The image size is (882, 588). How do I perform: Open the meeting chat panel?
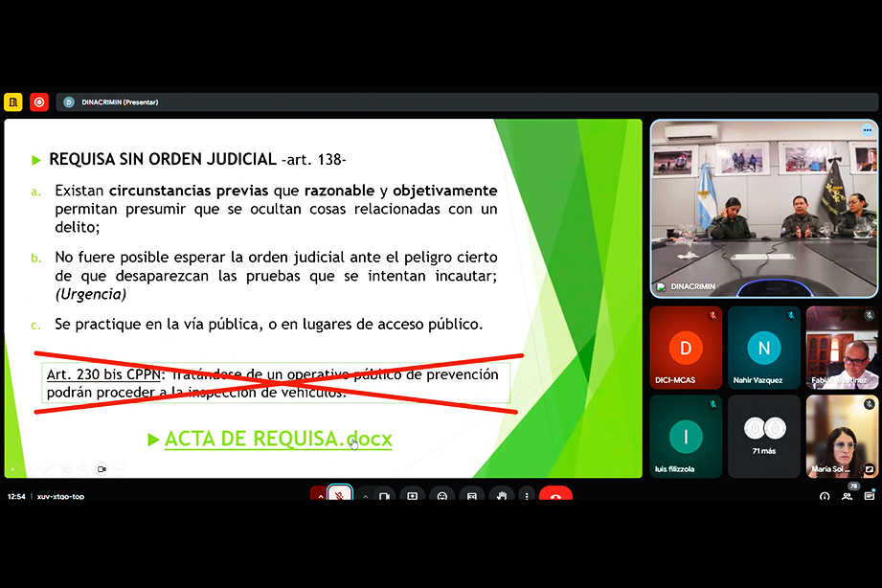tap(870, 496)
